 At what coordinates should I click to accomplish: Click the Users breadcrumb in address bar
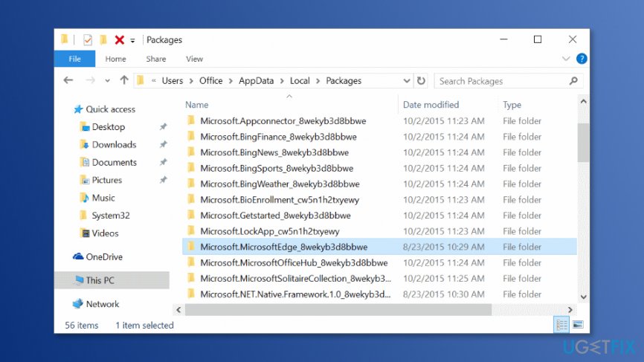(172, 81)
